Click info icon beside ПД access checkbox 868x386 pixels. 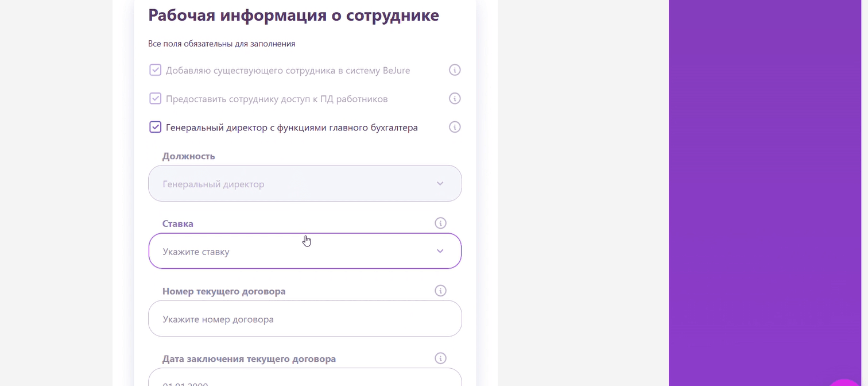tap(455, 98)
